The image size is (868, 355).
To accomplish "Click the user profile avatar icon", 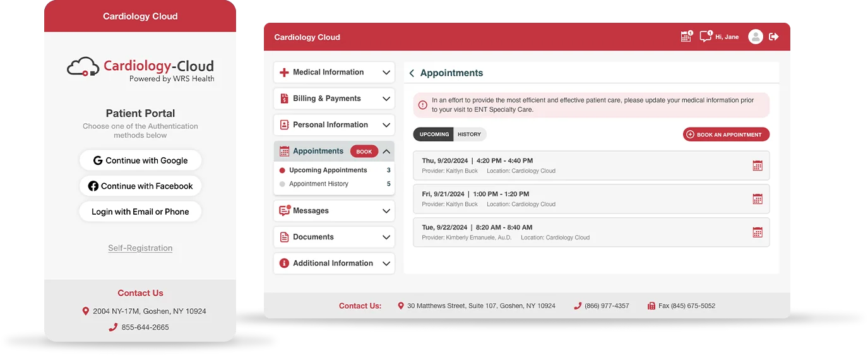I will point(755,37).
